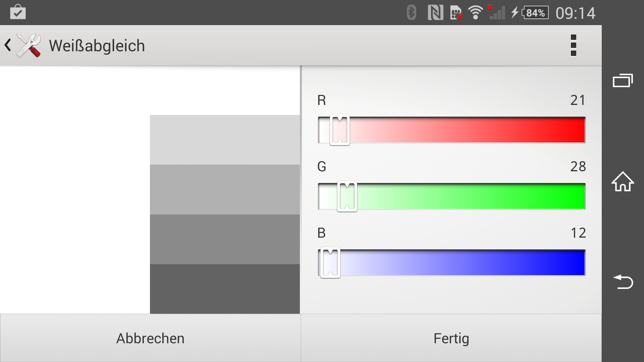
Task: Open the three-dot overflow menu
Action: point(573,45)
